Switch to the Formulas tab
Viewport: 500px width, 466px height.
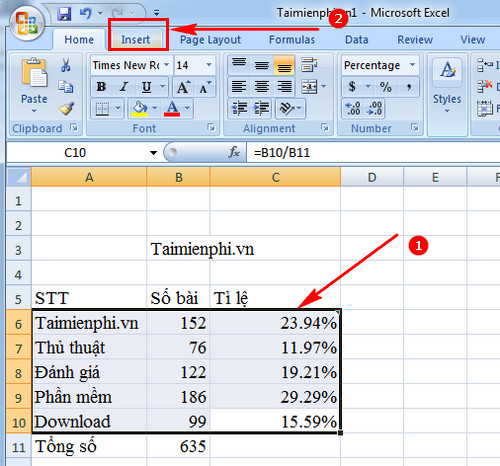point(292,40)
